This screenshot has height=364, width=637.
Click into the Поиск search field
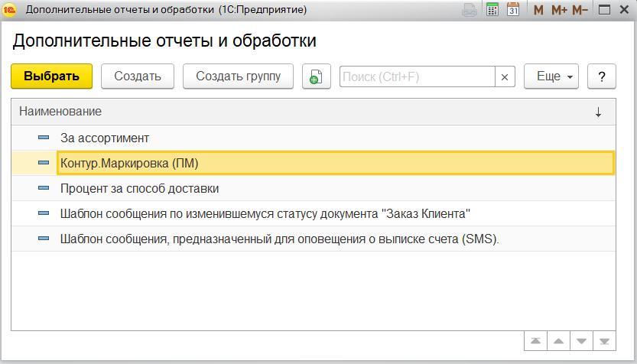417,76
